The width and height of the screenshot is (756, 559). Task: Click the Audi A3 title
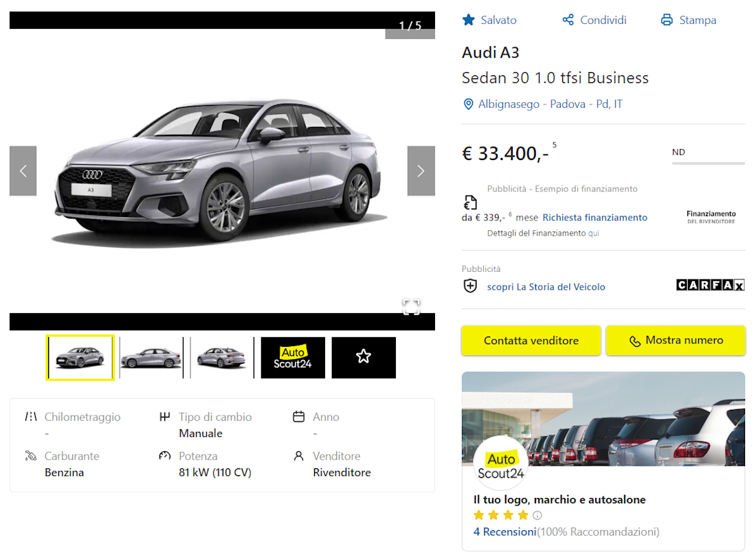pos(490,52)
